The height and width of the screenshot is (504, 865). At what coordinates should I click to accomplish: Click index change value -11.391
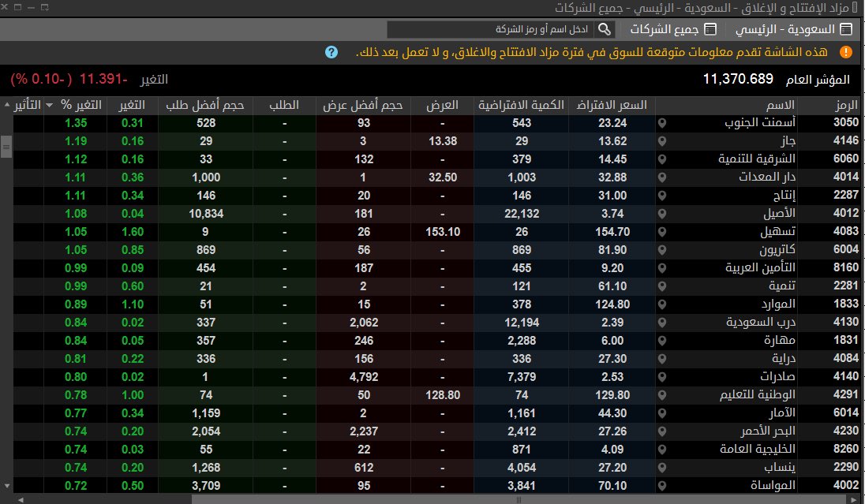(x=103, y=79)
